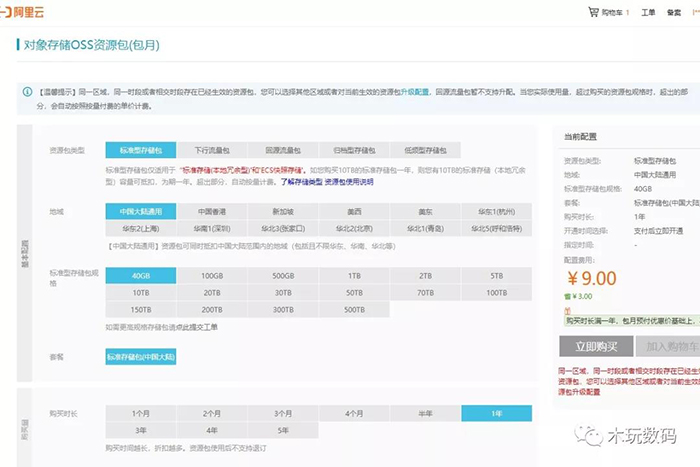Screen dimensions: 700x467
Task: Choose region 华北1(青岛)
Action: coord(425,229)
